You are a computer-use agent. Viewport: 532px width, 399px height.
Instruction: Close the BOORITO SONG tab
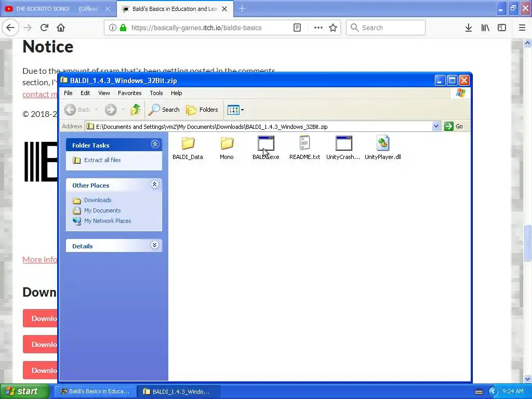click(107, 9)
